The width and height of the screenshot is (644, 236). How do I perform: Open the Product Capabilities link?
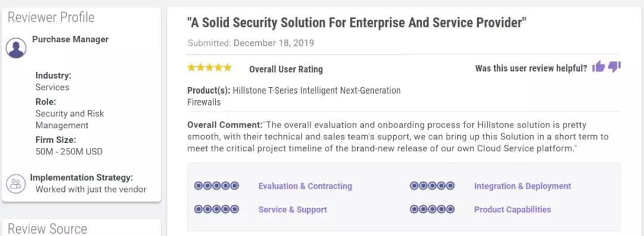pos(513,209)
